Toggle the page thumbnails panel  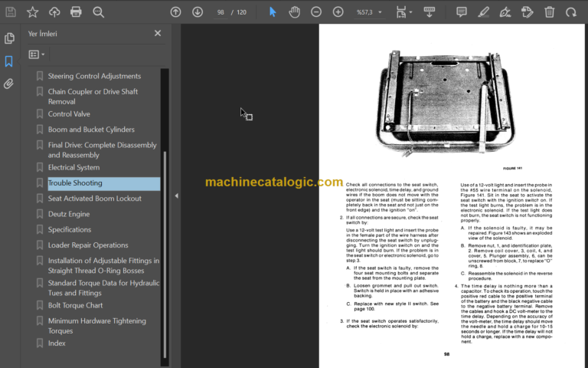[9, 38]
